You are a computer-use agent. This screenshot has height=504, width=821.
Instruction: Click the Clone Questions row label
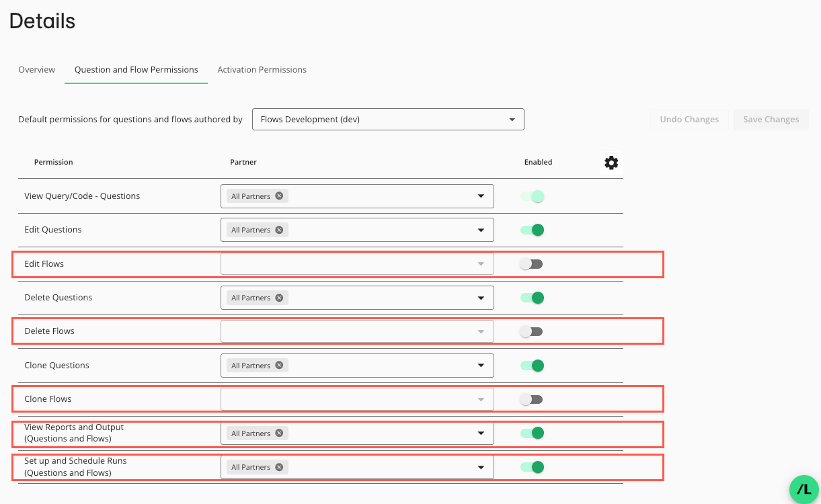56,366
